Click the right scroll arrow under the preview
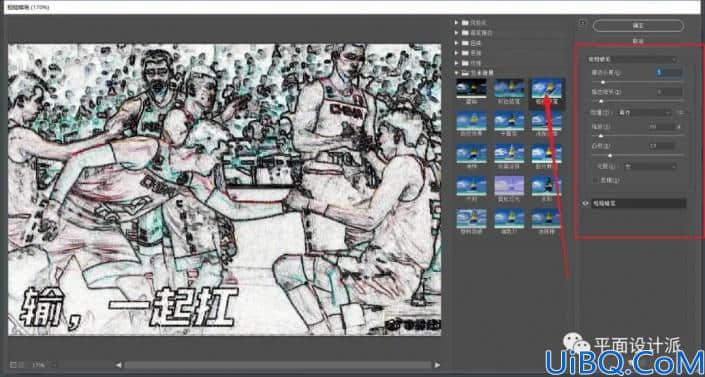This screenshot has width=705, height=377. click(437, 365)
